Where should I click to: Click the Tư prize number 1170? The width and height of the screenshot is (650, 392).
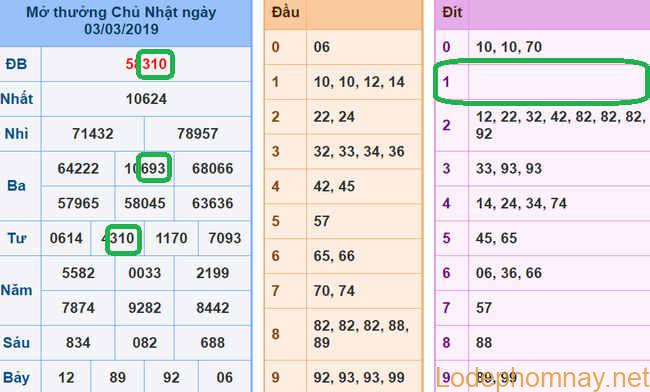(x=171, y=238)
